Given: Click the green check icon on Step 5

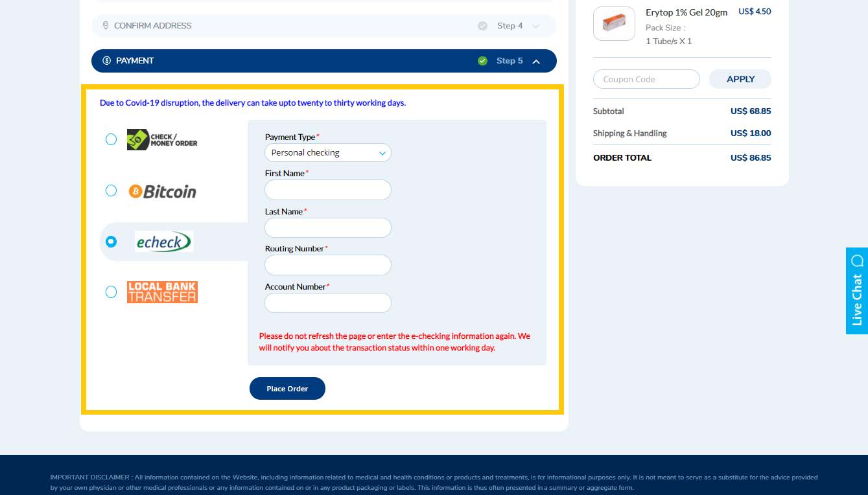Looking at the screenshot, I should [x=482, y=61].
